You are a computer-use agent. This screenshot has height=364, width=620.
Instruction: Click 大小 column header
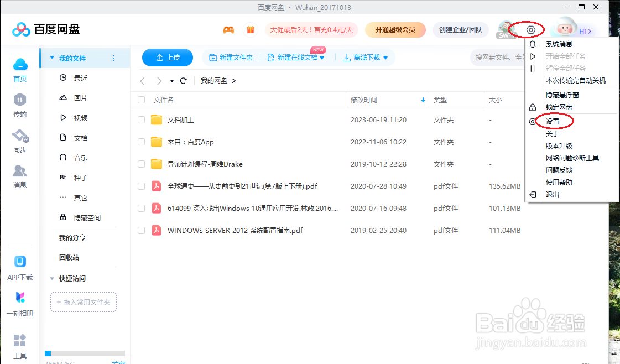tap(496, 100)
